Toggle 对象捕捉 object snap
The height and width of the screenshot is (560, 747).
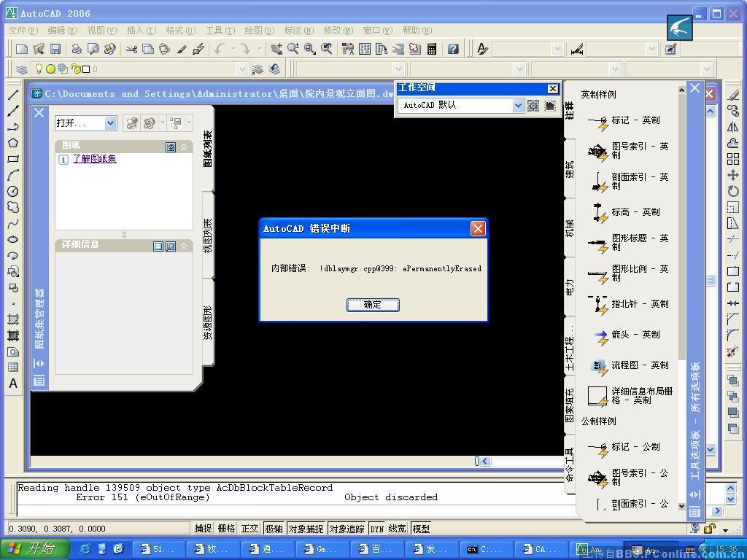(306, 529)
